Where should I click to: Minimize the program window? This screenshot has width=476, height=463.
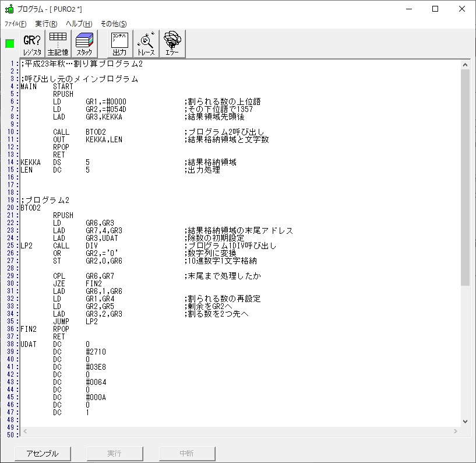[x=409, y=9]
